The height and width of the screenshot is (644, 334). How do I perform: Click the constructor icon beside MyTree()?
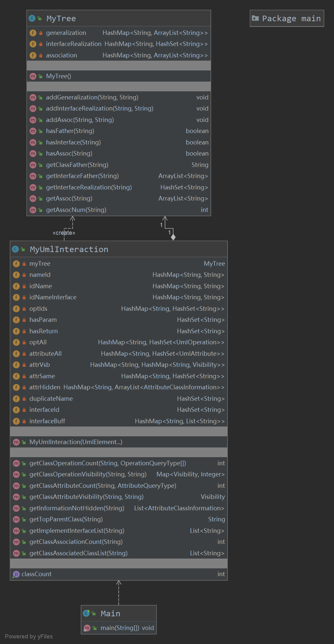point(33,76)
